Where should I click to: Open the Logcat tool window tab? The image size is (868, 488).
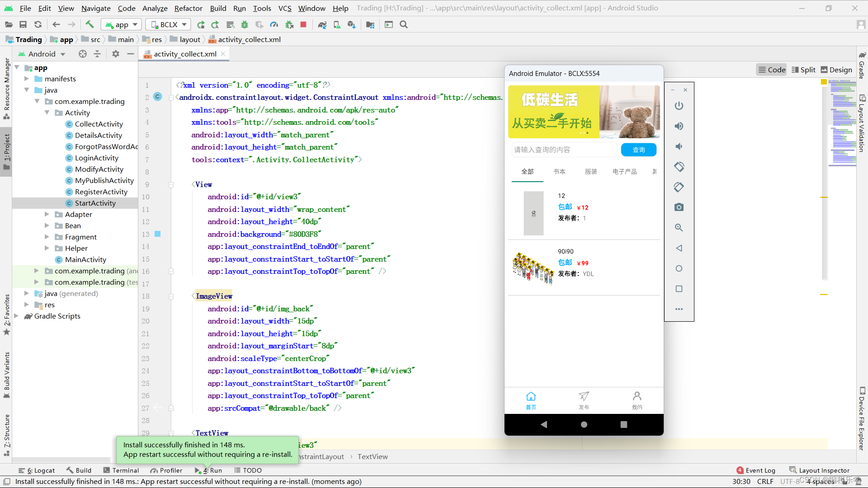(x=37, y=470)
